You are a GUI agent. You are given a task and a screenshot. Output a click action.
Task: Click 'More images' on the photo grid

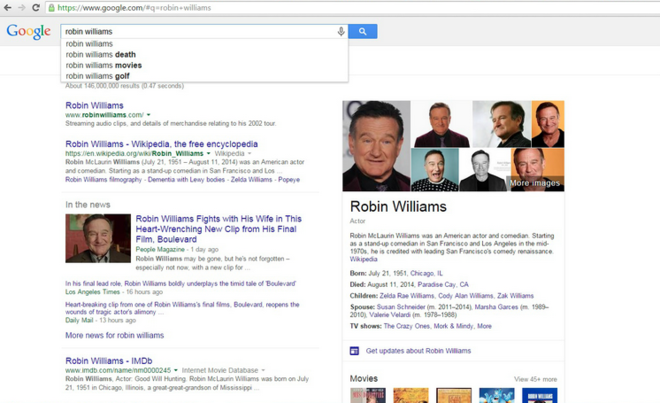point(534,183)
